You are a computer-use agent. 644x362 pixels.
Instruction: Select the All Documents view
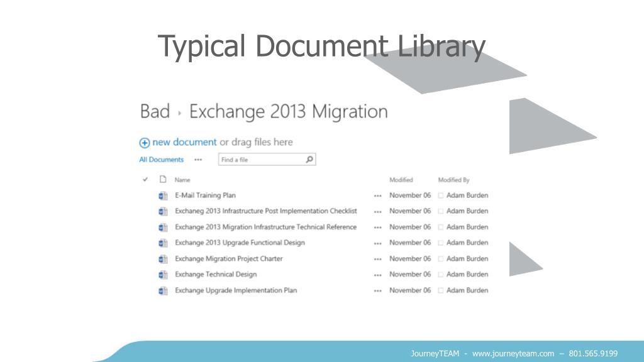[162, 160]
